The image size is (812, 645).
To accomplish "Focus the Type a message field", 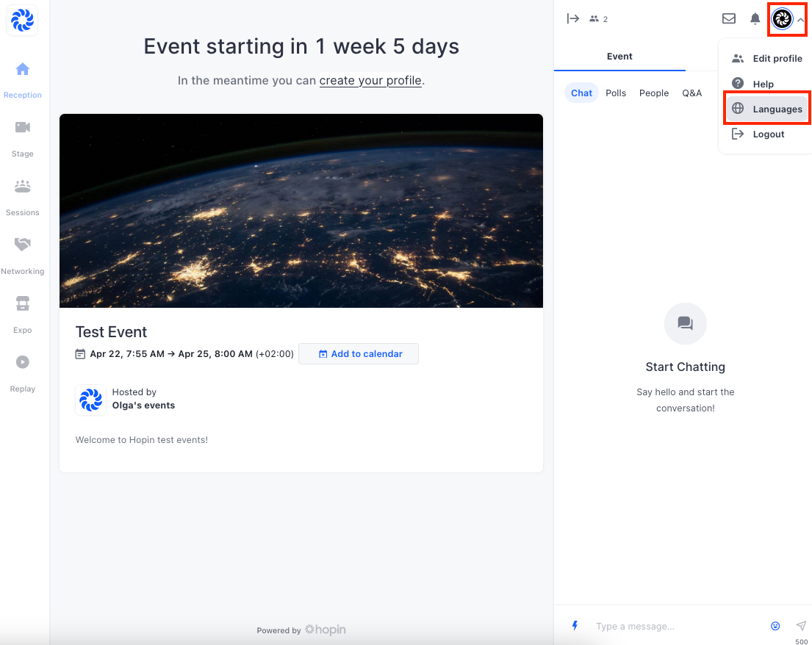I will click(678, 627).
